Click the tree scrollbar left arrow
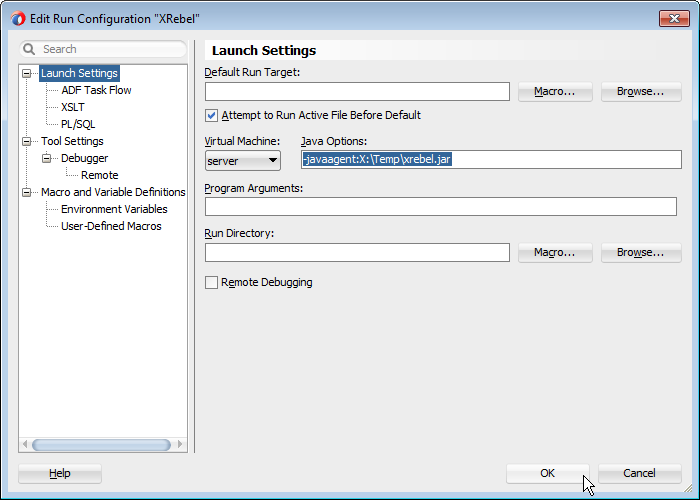This screenshot has width=700, height=500. 25,444
